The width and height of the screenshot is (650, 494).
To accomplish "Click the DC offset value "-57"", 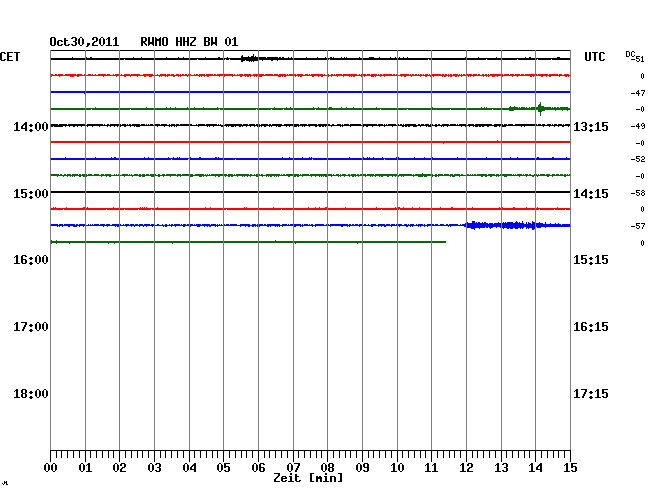I will [x=638, y=226].
